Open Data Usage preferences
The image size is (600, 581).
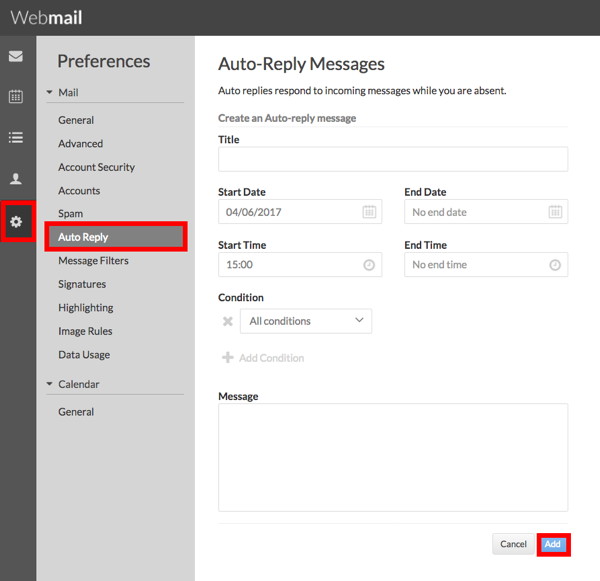pos(84,355)
